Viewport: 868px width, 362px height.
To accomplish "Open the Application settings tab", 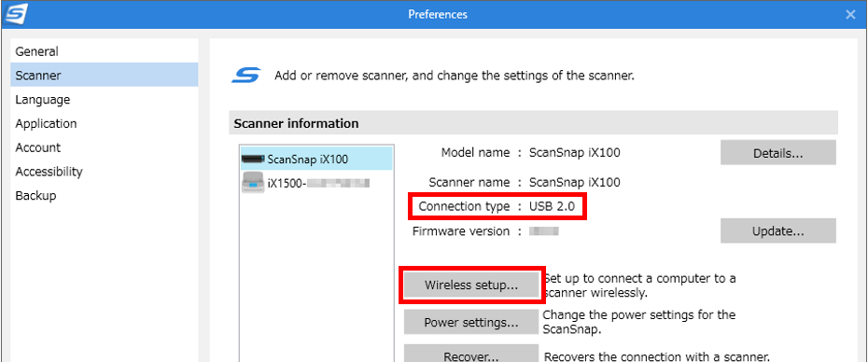I will [x=105, y=123].
